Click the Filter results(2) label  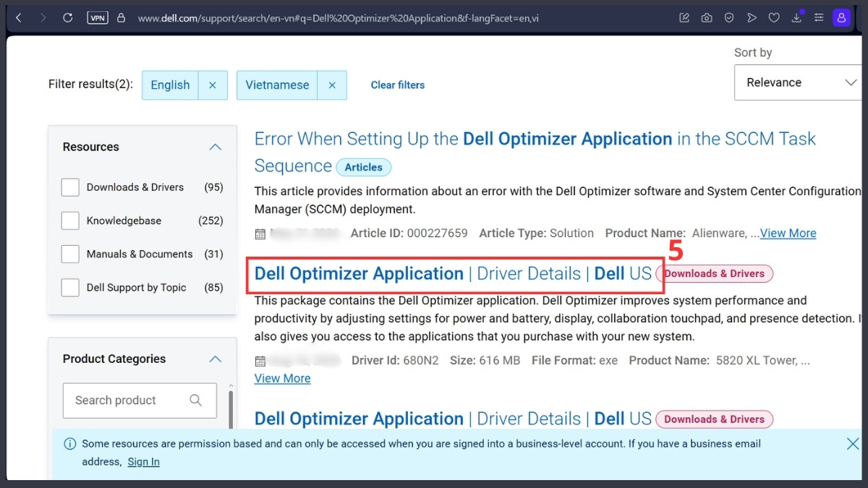point(91,85)
